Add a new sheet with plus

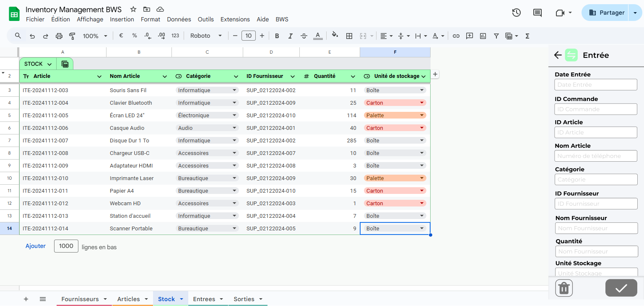tap(26, 299)
